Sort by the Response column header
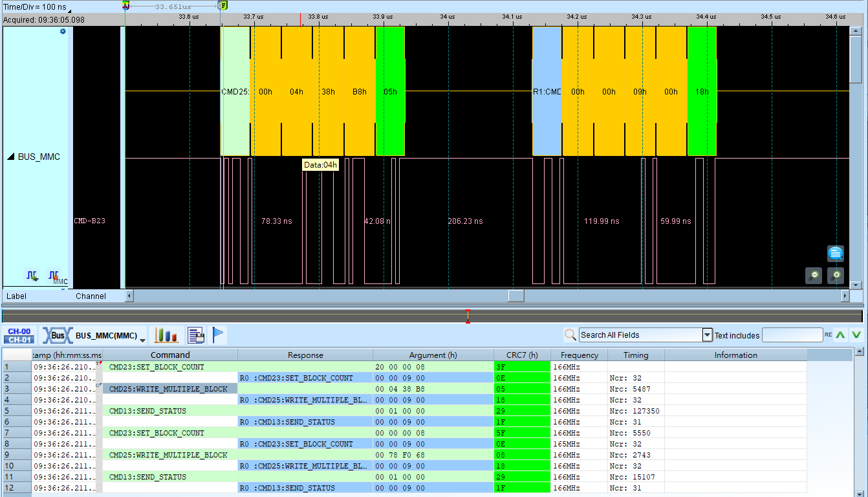The height and width of the screenshot is (497, 868). (x=305, y=355)
